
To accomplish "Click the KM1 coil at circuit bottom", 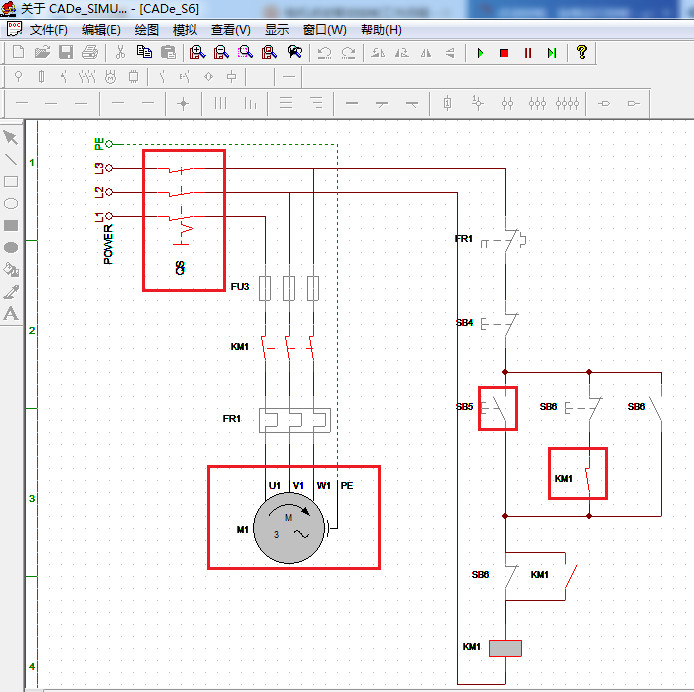I will tap(505, 648).
